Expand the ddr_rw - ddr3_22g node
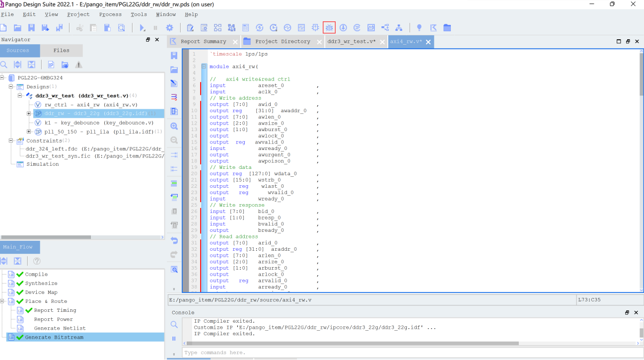The width and height of the screenshot is (644, 360). (29, 114)
